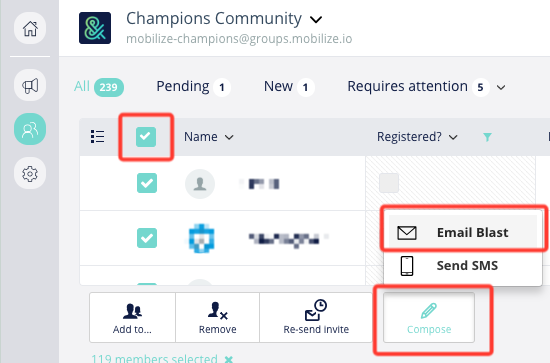Viewport: 550px width, 363px height.
Task: Open the Registered? column dropdown
Action: [x=453, y=137]
